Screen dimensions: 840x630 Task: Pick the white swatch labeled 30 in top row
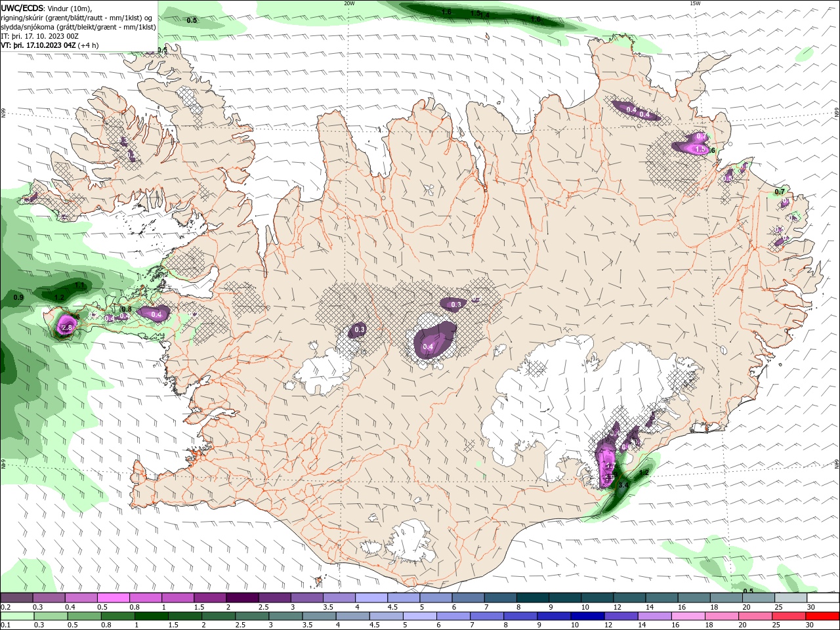(822, 598)
